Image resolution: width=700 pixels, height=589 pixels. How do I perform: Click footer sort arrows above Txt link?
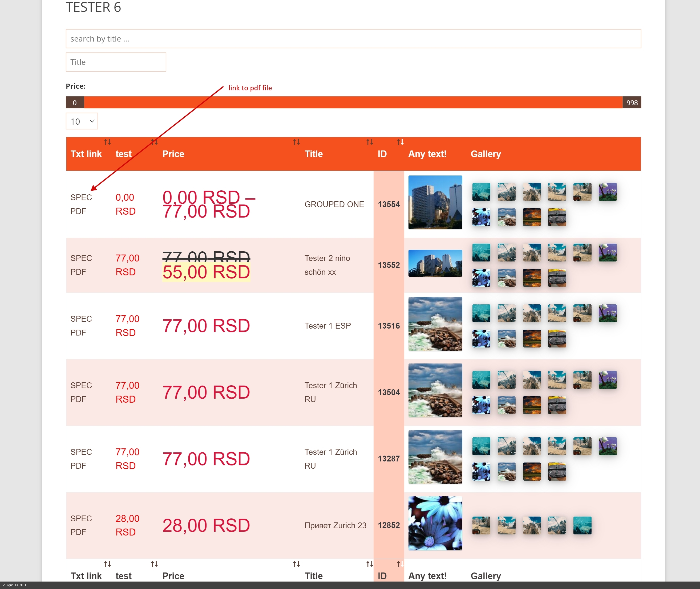coord(107,564)
